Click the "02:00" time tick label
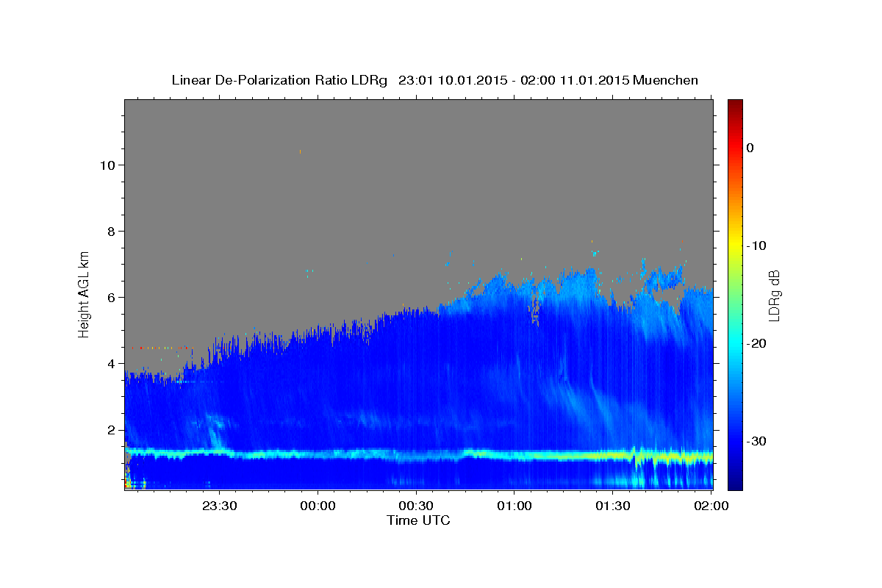Viewport: 882px width, 588px height. pyautogui.click(x=711, y=506)
